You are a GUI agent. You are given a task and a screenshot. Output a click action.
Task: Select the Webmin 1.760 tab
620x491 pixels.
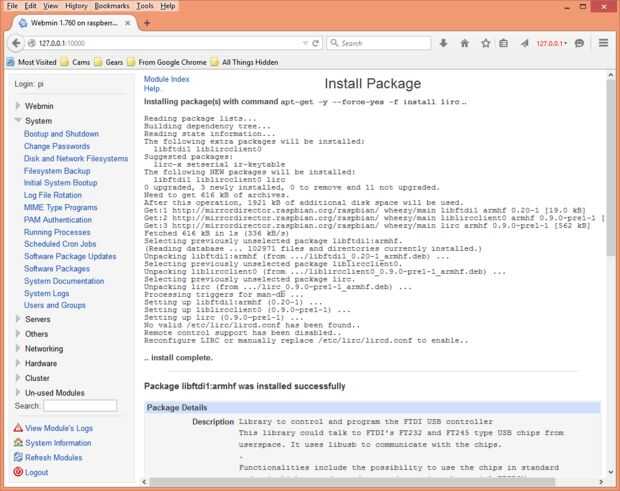[74, 23]
